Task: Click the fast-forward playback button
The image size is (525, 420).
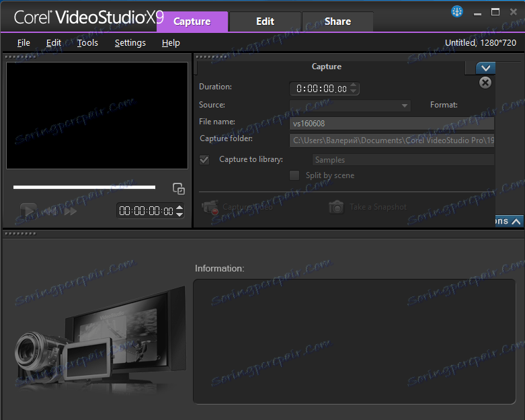Action: (x=71, y=211)
